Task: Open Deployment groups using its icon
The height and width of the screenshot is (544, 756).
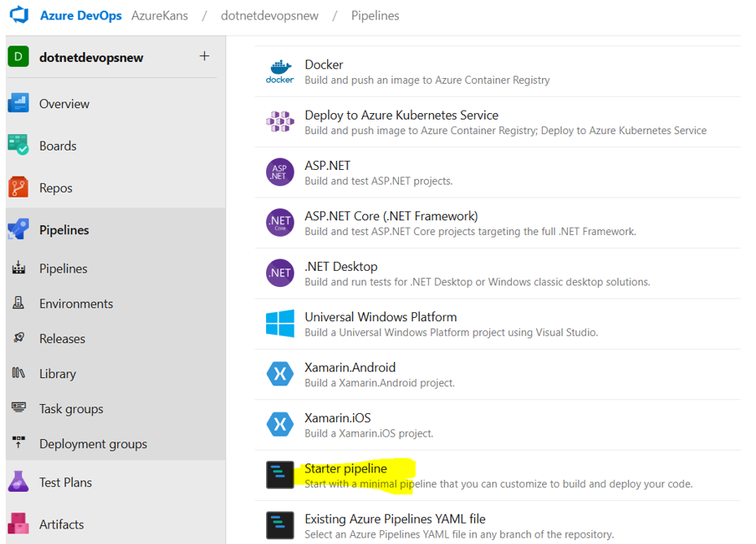Action: [x=18, y=443]
